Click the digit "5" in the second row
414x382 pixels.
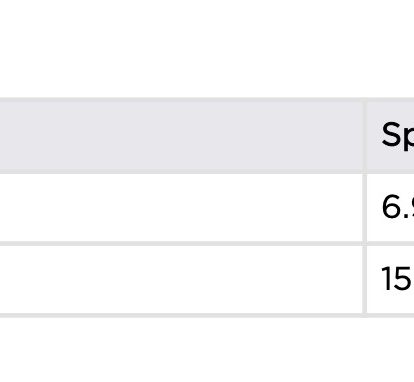(402, 279)
